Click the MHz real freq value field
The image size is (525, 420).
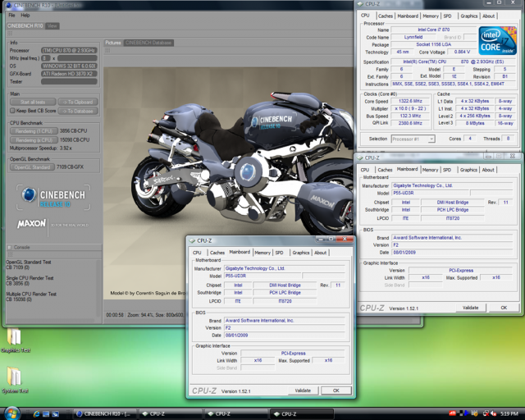(77, 58)
